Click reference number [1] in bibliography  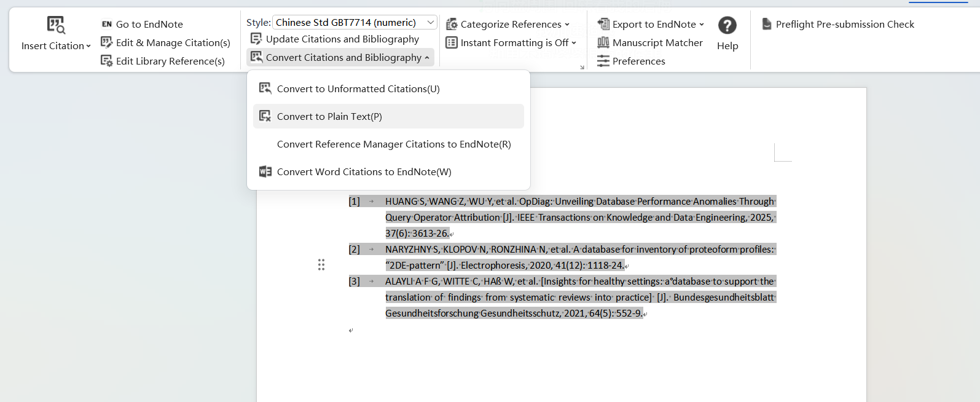(355, 202)
